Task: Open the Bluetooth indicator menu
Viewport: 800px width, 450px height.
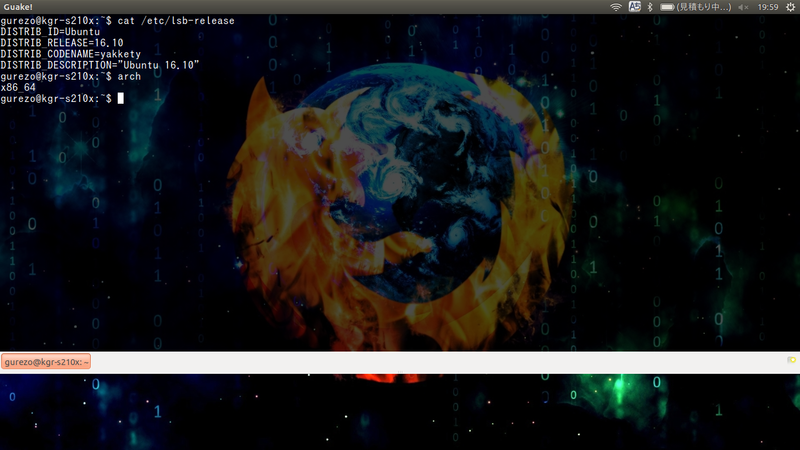Action: pyautogui.click(x=649, y=7)
